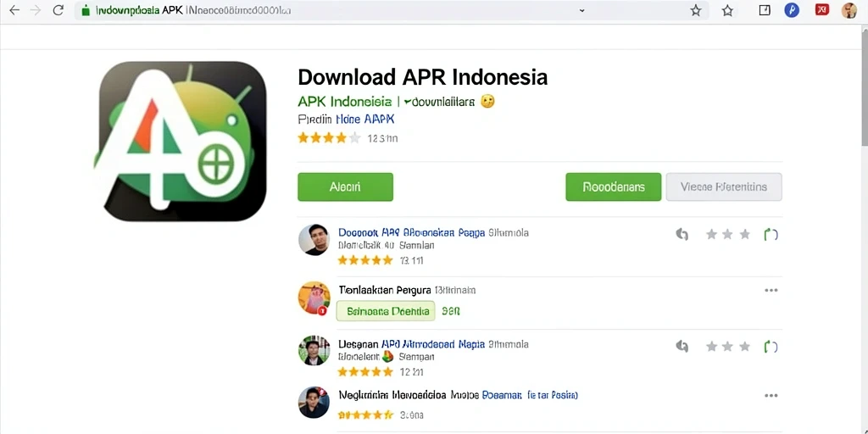Click the star rating under Neglarinlar review
This screenshot has height=434, width=868.
click(x=365, y=415)
